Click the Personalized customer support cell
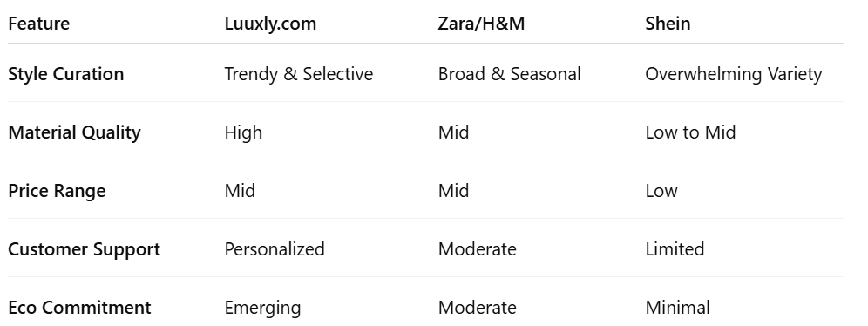Image resolution: width=868 pixels, height=326 pixels. pos(274,249)
